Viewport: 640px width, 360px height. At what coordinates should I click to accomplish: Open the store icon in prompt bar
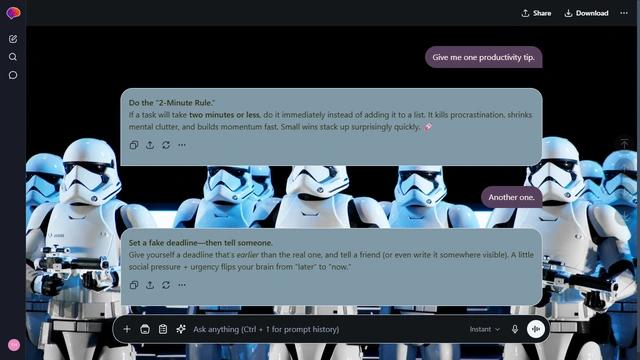[x=145, y=329]
